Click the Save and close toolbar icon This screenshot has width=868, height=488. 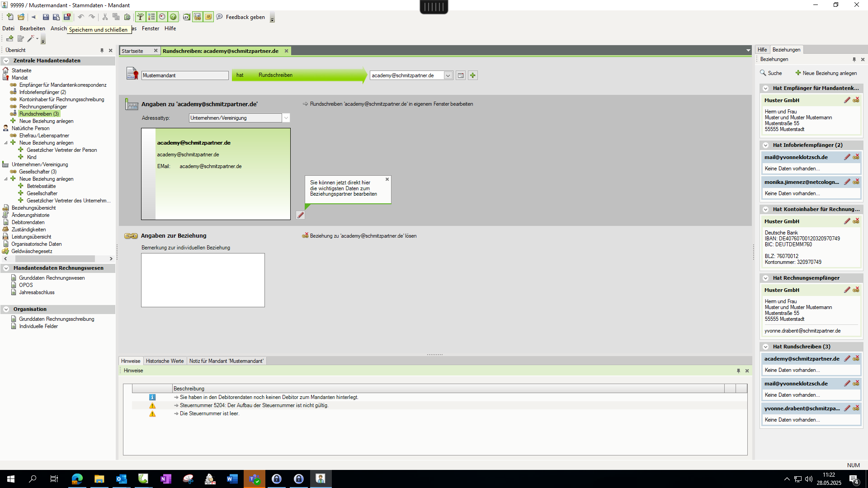coord(67,17)
